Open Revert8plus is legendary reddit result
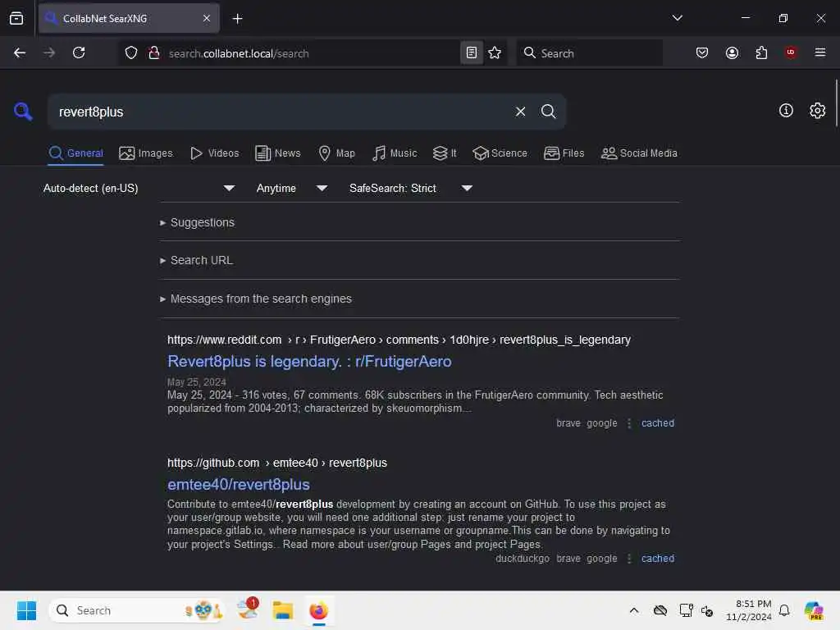Screen dimensions: 840x630 [309, 362]
